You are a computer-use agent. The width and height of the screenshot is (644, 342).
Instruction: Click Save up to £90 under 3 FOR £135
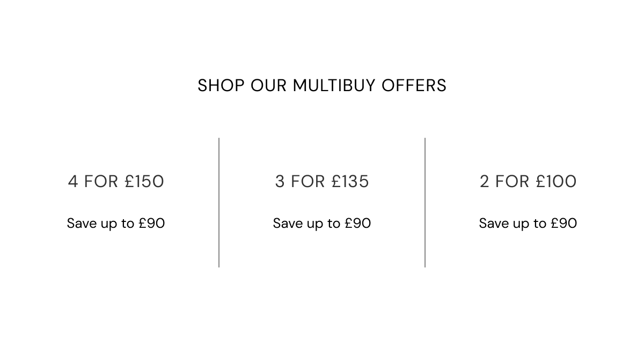(x=322, y=223)
